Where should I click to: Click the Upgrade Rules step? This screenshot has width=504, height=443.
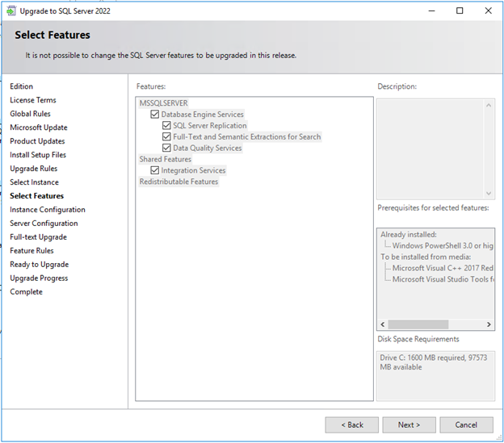click(x=33, y=169)
